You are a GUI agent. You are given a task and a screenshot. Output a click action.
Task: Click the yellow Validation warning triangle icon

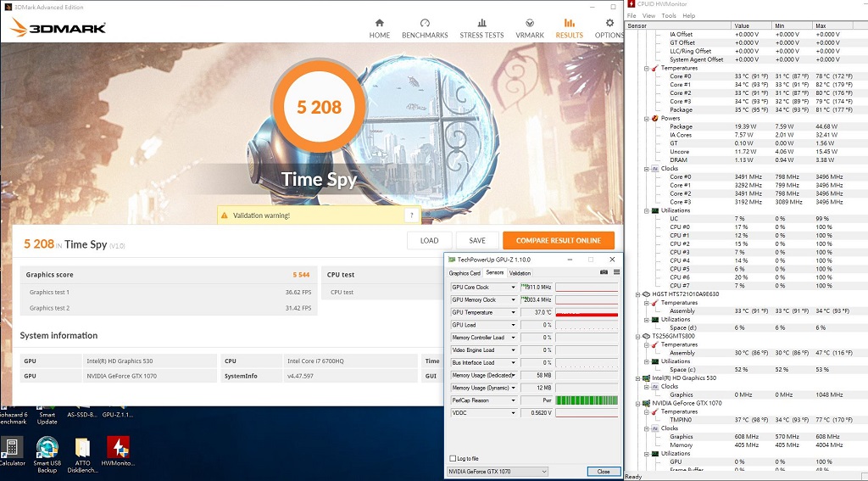[224, 215]
